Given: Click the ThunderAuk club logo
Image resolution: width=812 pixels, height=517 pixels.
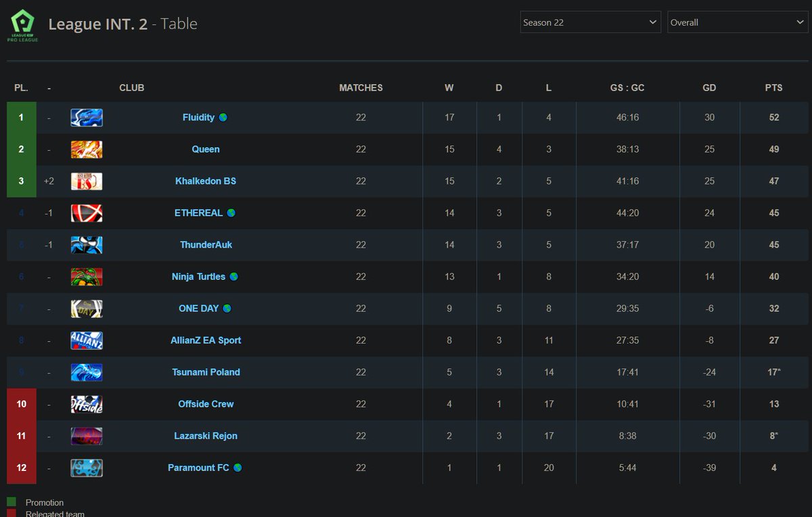Looking at the screenshot, I should tap(87, 245).
